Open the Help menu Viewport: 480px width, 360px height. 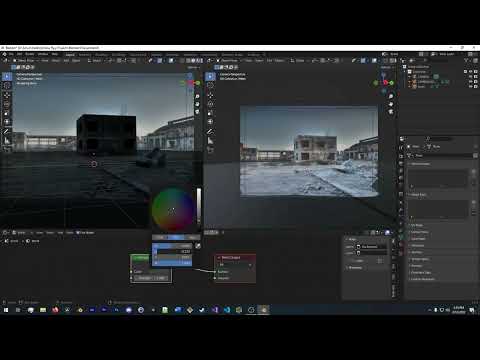(x=55, y=54)
